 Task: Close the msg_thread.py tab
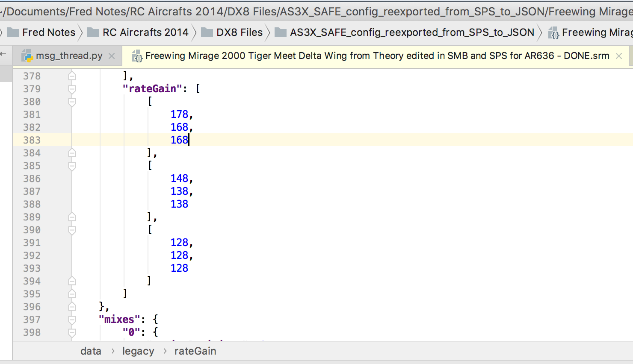click(x=112, y=56)
